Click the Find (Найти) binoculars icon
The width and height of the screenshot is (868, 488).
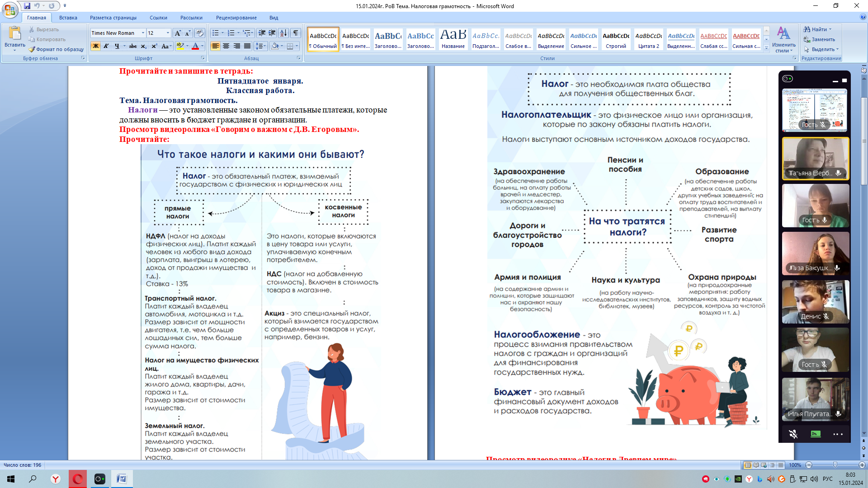click(x=807, y=29)
